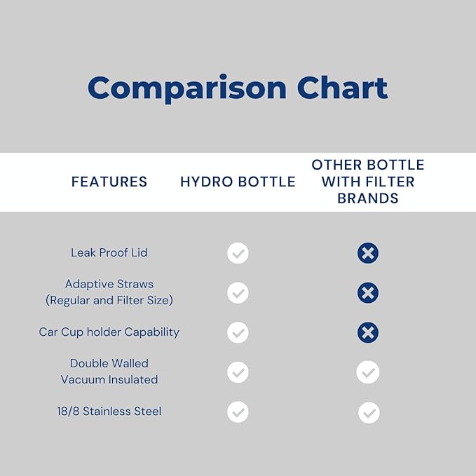Click the Adaptive Straws feature label
The height and width of the screenshot is (476, 476).
click(x=109, y=284)
